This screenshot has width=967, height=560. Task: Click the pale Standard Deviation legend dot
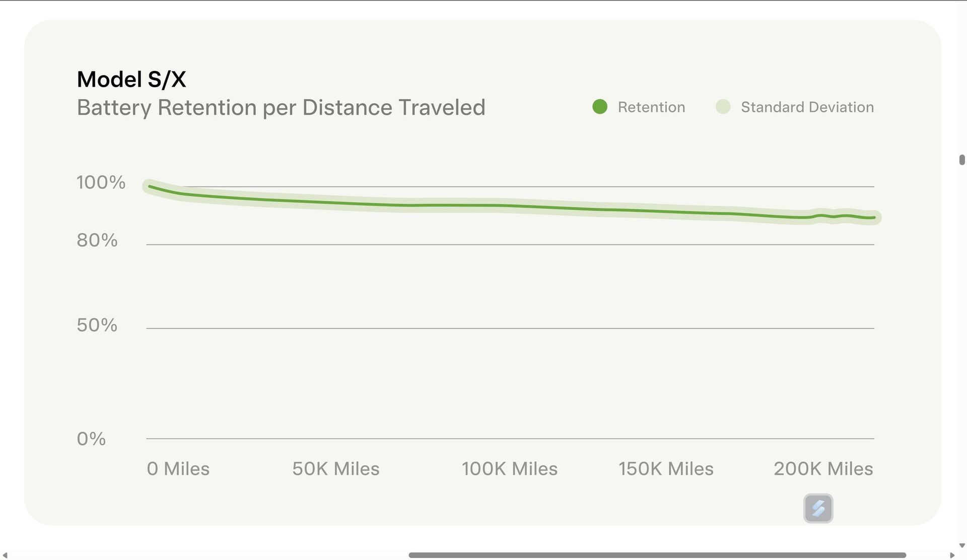click(x=723, y=107)
